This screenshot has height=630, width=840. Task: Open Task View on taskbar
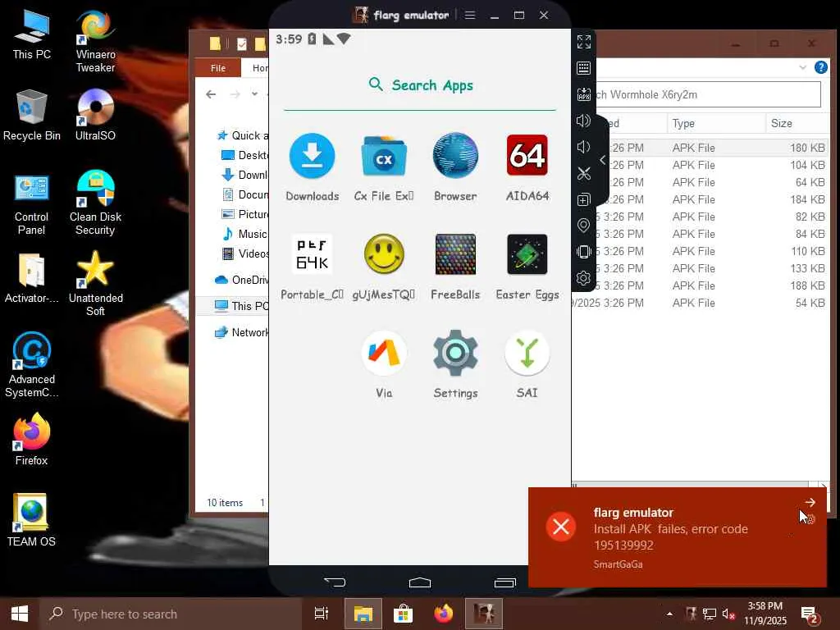click(322, 614)
